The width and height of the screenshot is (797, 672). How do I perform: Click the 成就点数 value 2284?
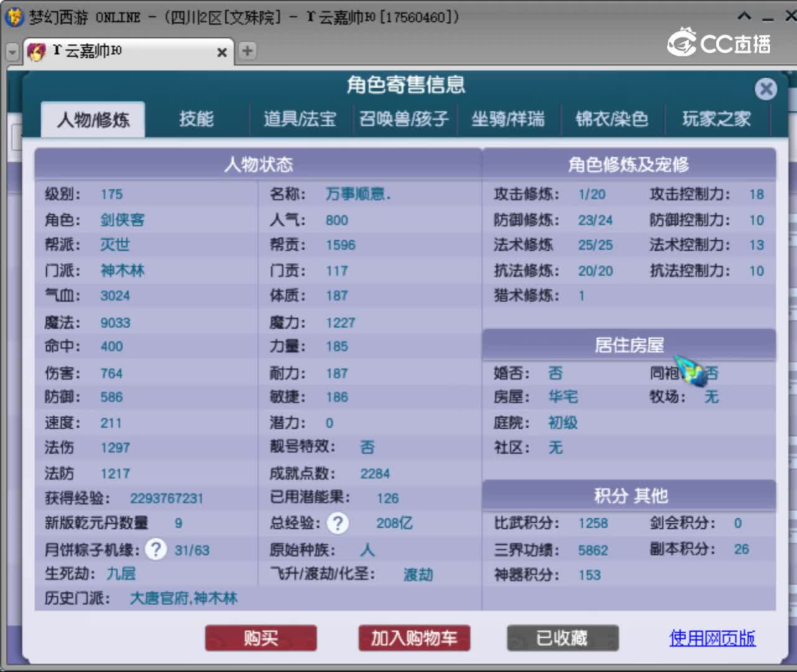point(375,474)
